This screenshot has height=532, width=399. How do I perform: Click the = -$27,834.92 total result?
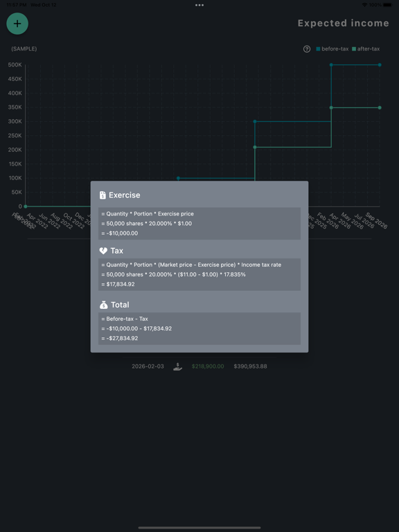(x=119, y=338)
